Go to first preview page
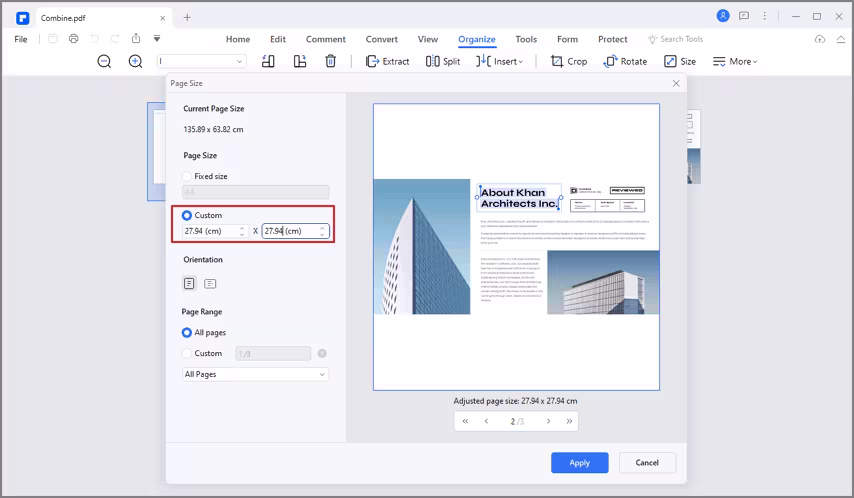Viewport: 854px width, 498px height. coord(465,421)
